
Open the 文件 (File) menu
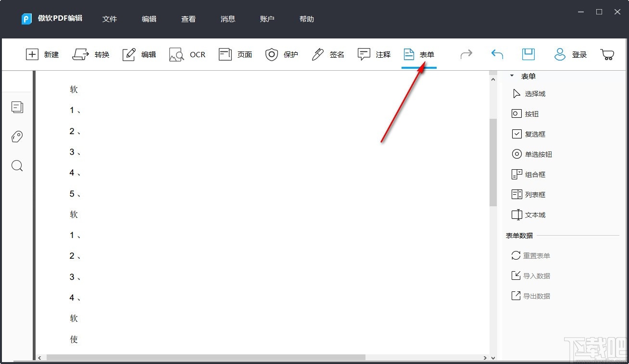110,19
